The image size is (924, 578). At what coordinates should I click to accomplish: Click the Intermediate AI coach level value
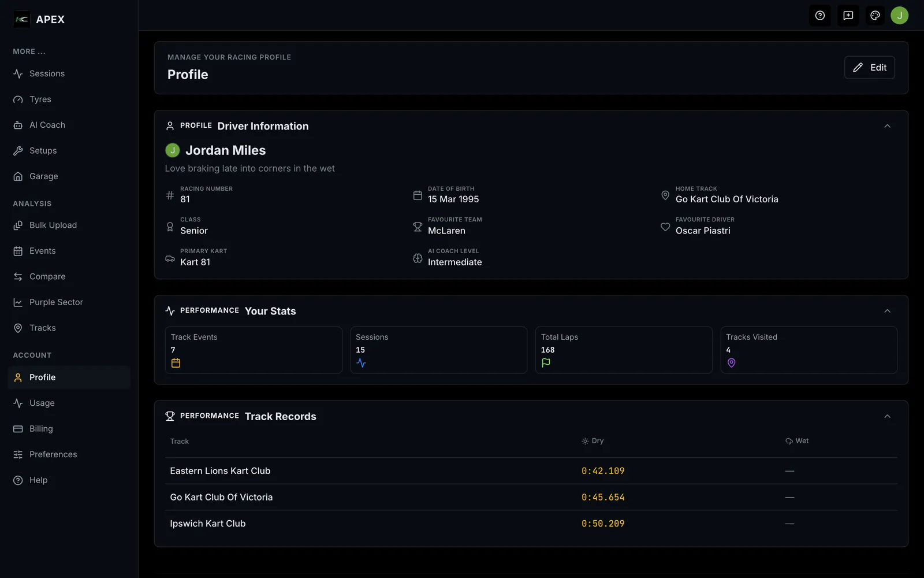point(455,262)
